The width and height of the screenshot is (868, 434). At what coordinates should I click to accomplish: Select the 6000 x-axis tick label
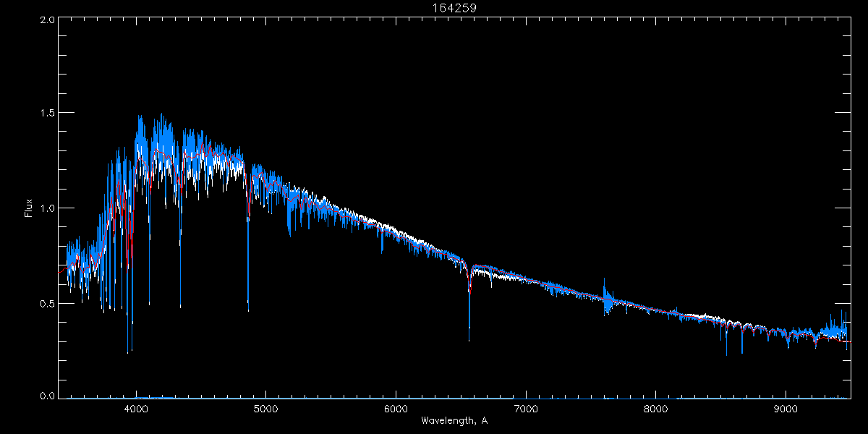click(x=396, y=408)
